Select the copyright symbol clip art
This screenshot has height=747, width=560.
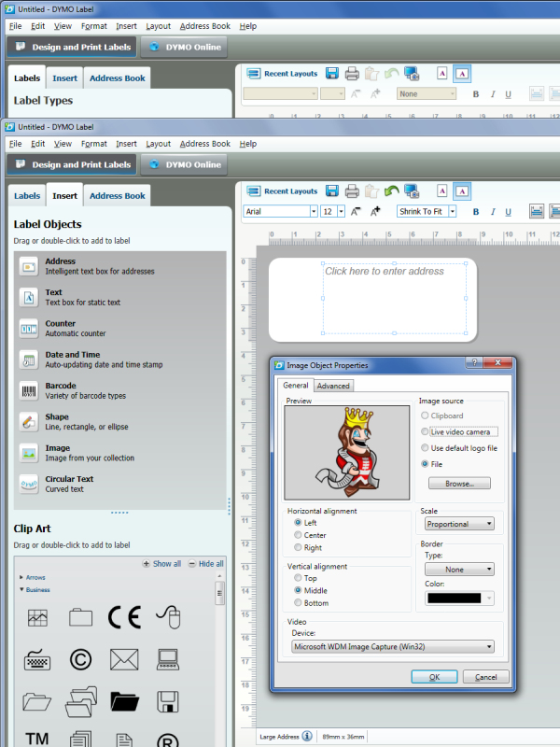(x=80, y=660)
